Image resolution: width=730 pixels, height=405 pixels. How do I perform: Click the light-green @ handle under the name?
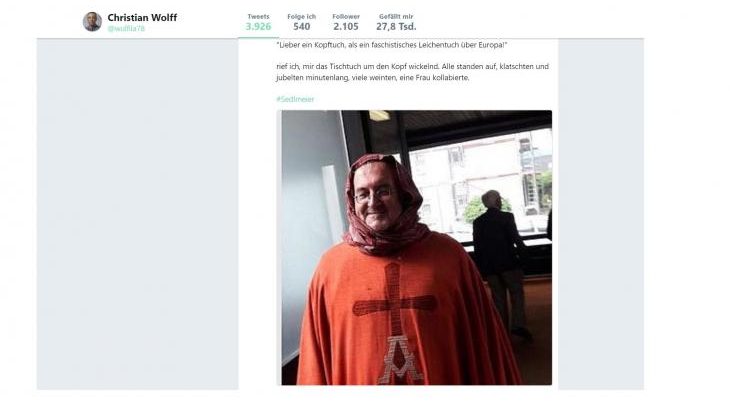pos(126,28)
